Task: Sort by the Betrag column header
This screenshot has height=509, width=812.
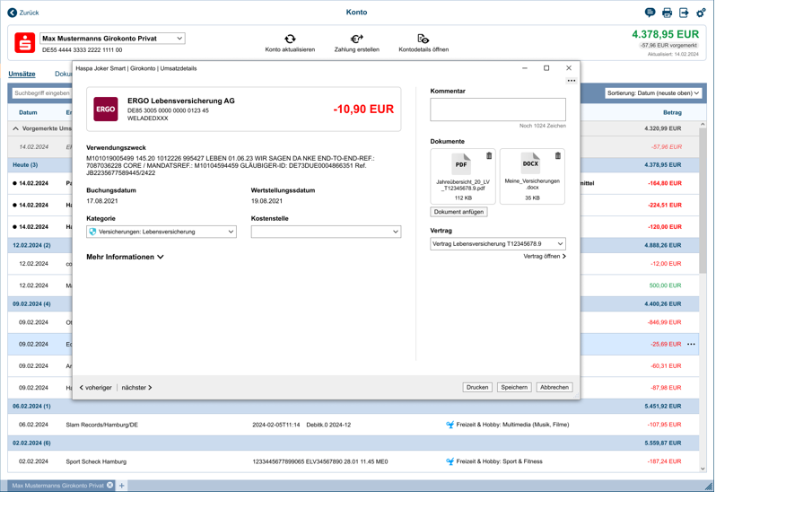Action: [x=672, y=112]
